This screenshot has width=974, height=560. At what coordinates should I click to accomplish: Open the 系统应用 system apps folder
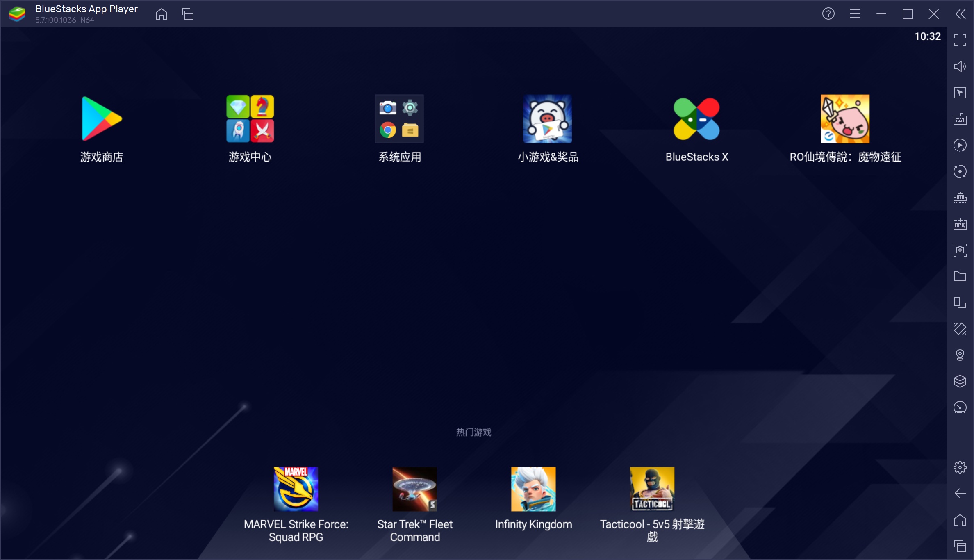tap(399, 119)
